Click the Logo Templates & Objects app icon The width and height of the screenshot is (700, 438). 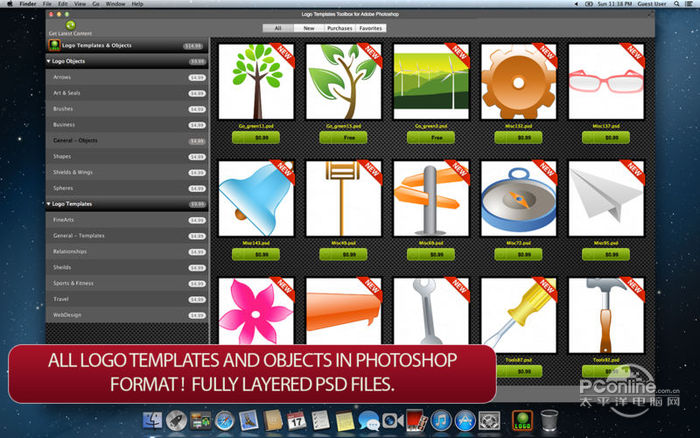(x=54, y=45)
